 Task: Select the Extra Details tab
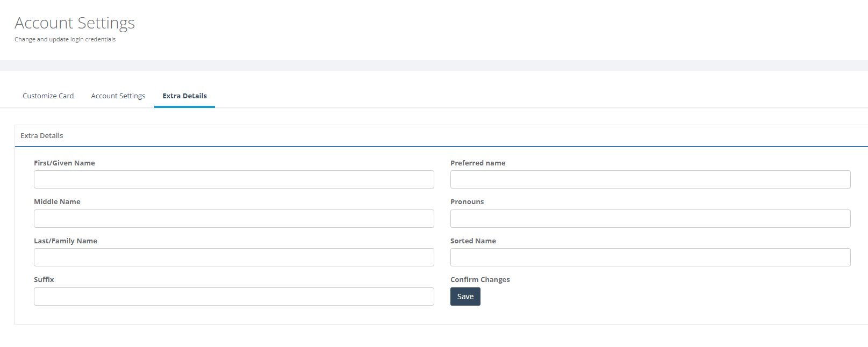coord(184,96)
